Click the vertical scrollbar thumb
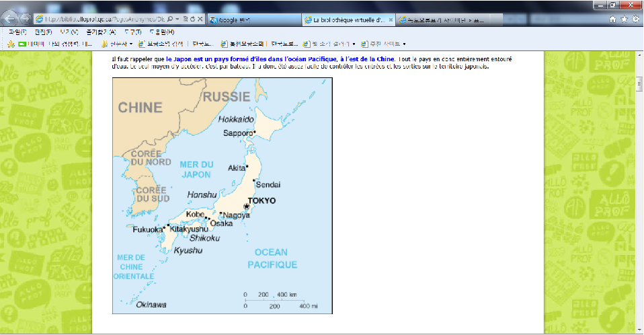The image size is (644, 335). [x=639, y=84]
